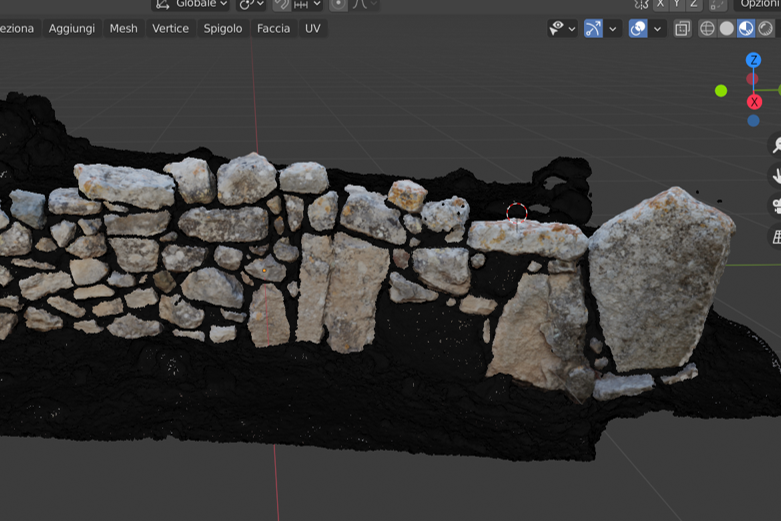
Task: Click the Opzioni button
Action: click(760, 4)
